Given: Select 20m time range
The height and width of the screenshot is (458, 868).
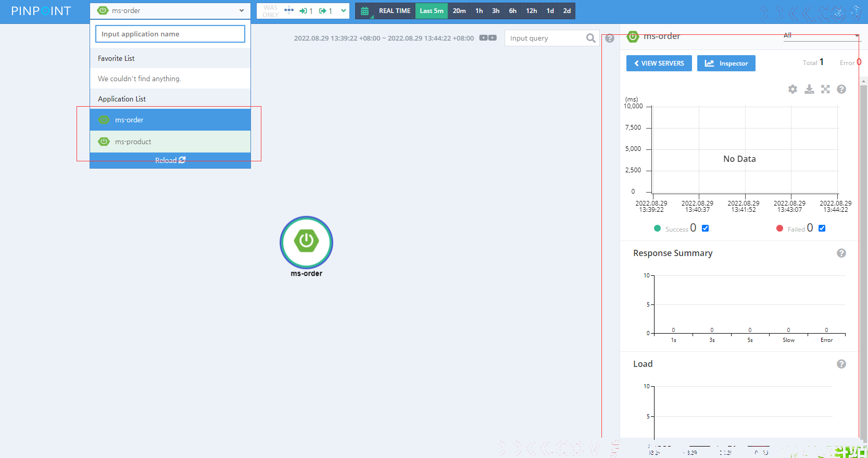Looking at the screenshot, I should click(x=459, y=11).
